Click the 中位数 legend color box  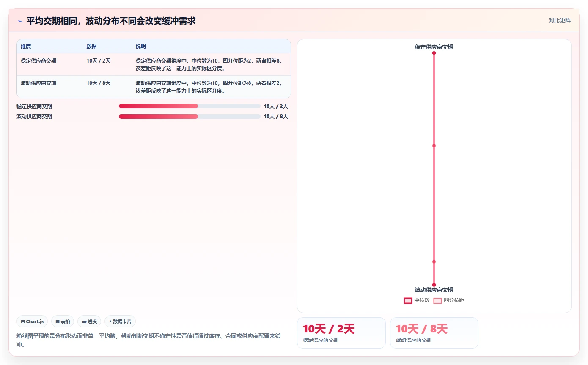point(408,301)
